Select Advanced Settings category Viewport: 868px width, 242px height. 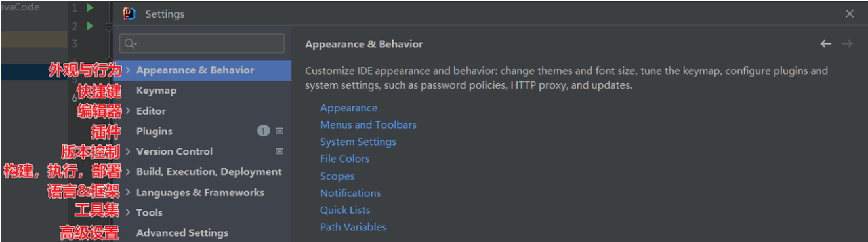pos(182,233)
